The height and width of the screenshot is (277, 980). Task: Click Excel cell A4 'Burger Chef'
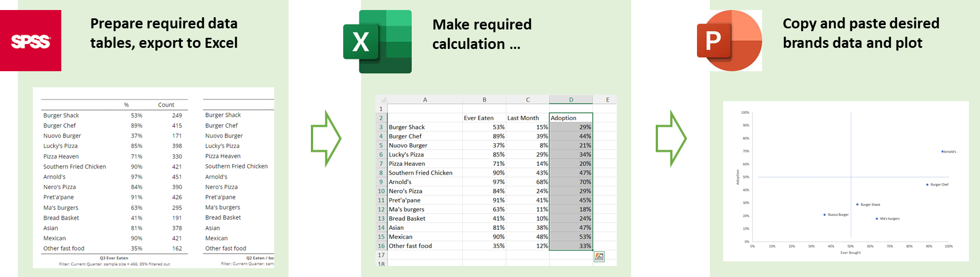(x=425, y=136)
